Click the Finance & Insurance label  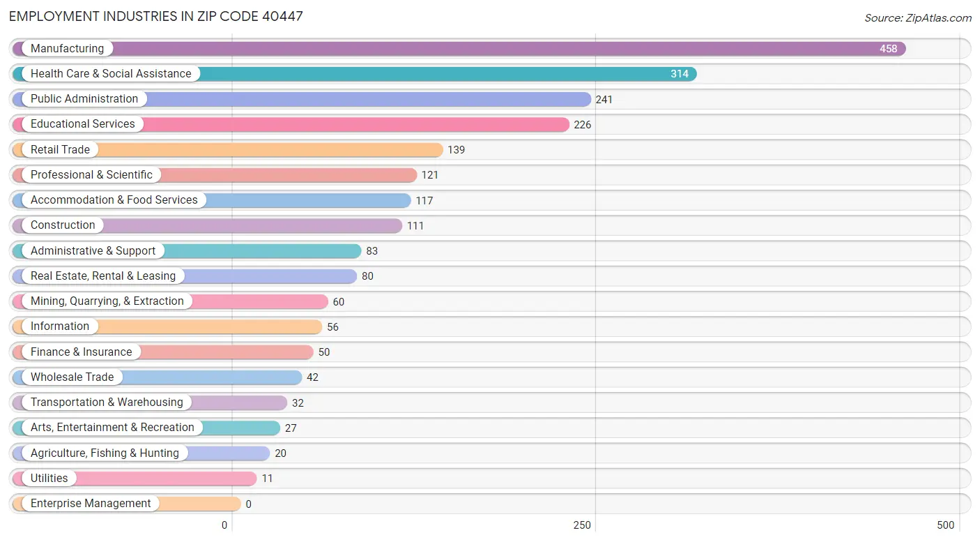coord(82,352)
